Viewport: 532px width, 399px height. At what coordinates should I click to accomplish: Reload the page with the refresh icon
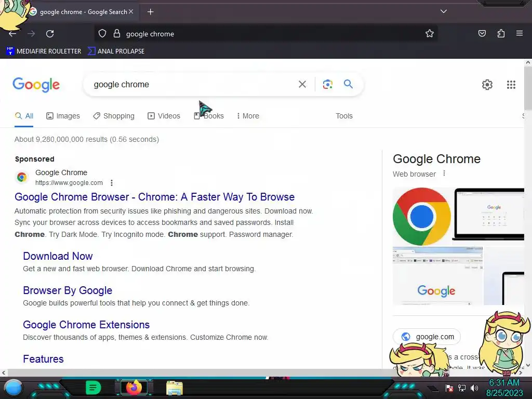50,34
